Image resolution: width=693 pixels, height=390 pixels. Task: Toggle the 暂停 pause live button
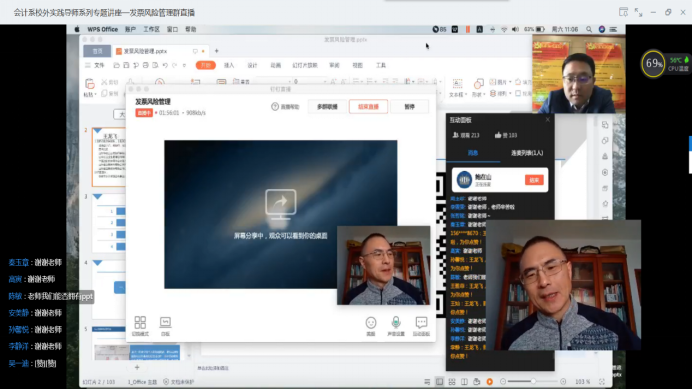[410, 107]
